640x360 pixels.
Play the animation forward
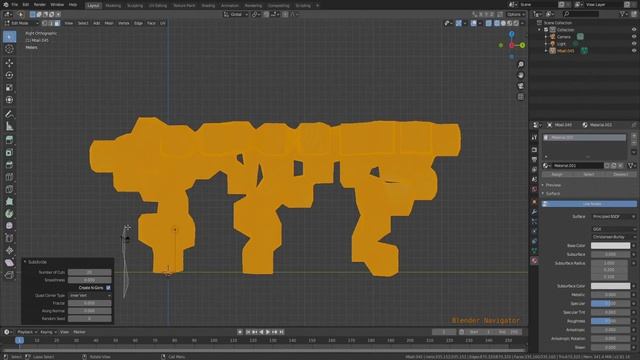pyautogui.click(x=268, y=332)
